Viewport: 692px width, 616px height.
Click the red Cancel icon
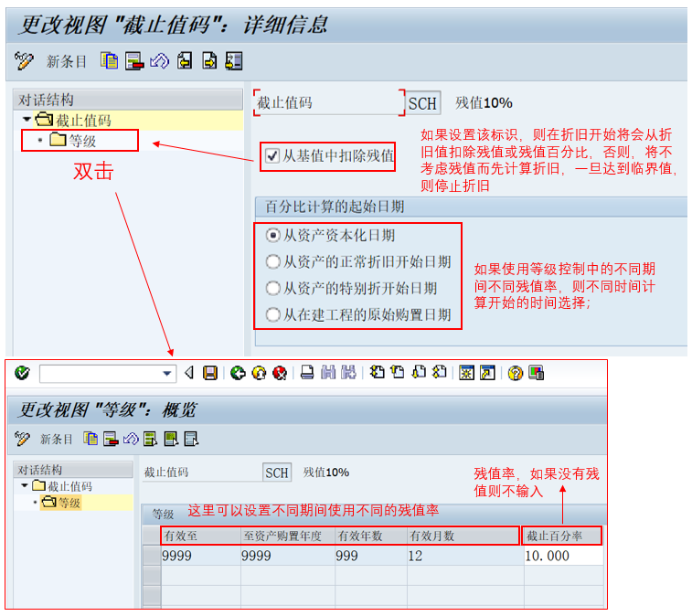[280, 373]
